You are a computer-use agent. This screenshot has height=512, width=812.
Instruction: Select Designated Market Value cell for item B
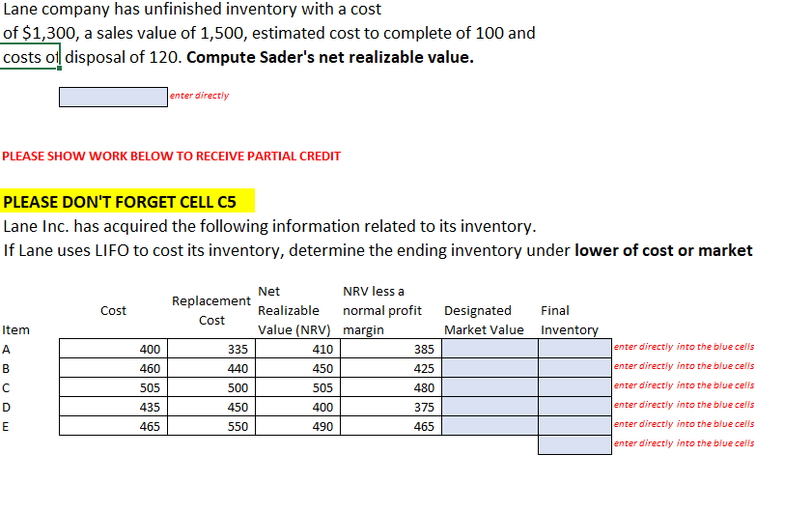[490, 368]
